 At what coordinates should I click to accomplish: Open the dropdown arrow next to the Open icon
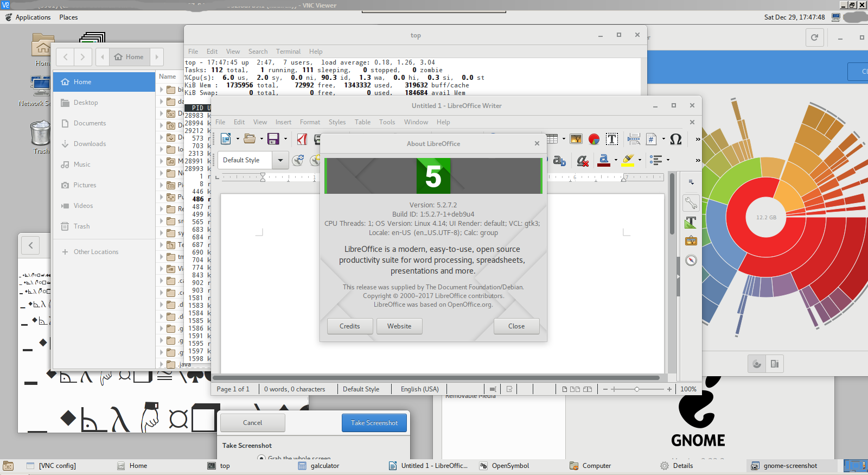tap(261, 139)
